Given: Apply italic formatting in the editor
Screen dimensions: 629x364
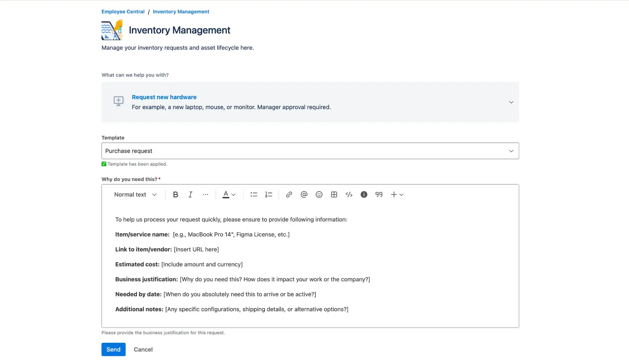Looking at the screenshot, I should [x=190, y=194].
